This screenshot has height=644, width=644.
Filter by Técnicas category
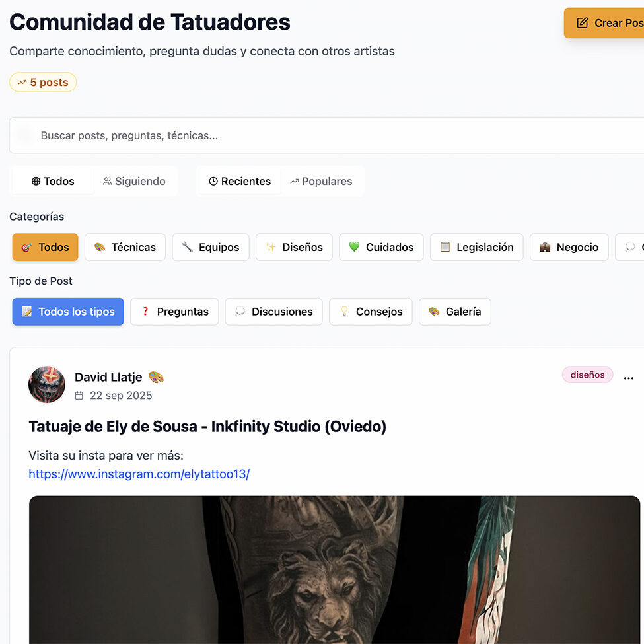(125, 247)
